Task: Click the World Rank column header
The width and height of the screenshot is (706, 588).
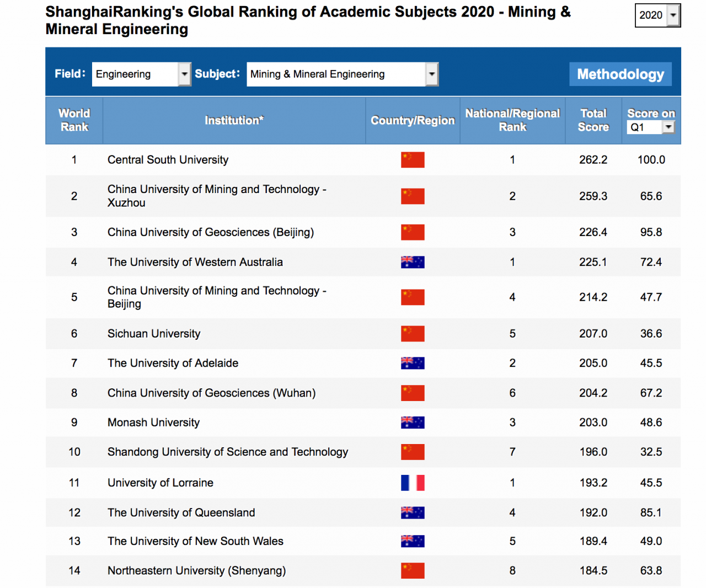Action: 74,120
